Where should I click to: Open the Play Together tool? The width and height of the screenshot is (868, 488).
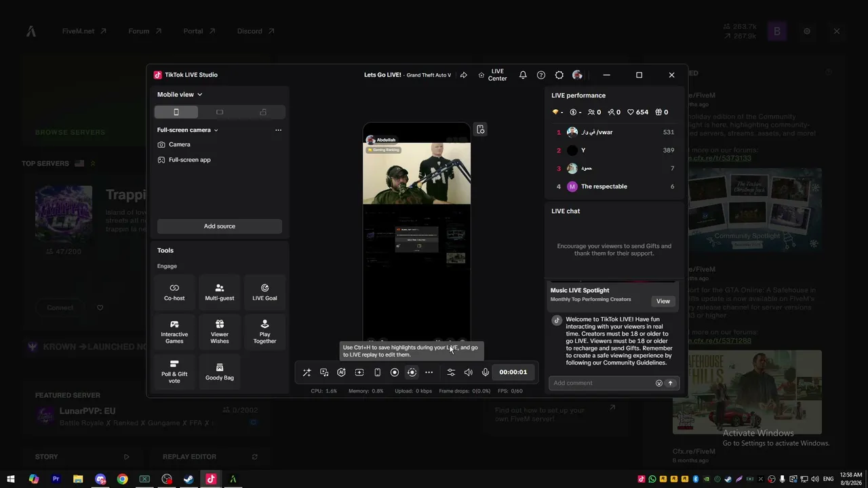[x=264, y=332]
